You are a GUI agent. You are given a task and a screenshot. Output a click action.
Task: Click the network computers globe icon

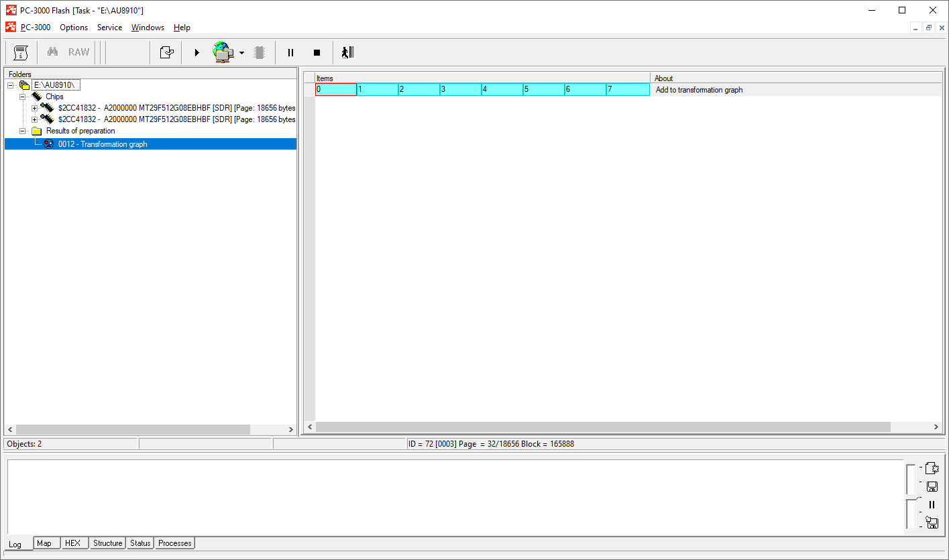[x=223, y=52]
